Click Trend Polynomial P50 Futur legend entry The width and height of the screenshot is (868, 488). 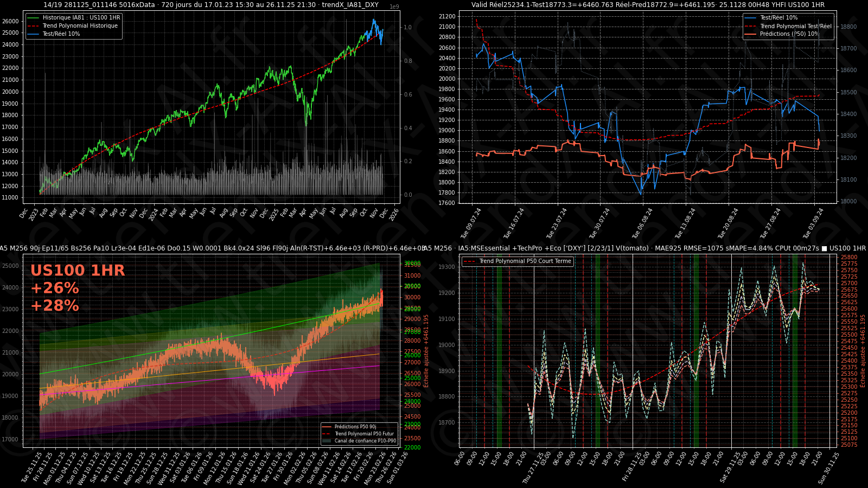pos(364,434)
